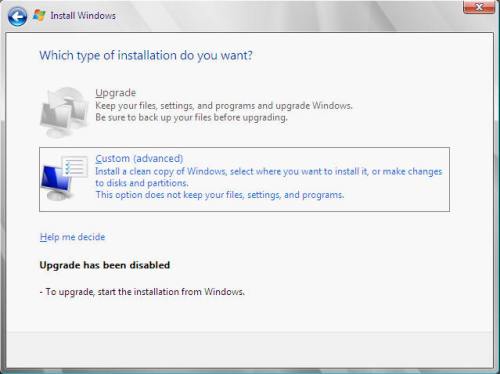Image resolution: width=500 pixels, height=374 pixels.
Task: Click the 'Which type of installation do you want?' heading
Action: click(146, 55)
